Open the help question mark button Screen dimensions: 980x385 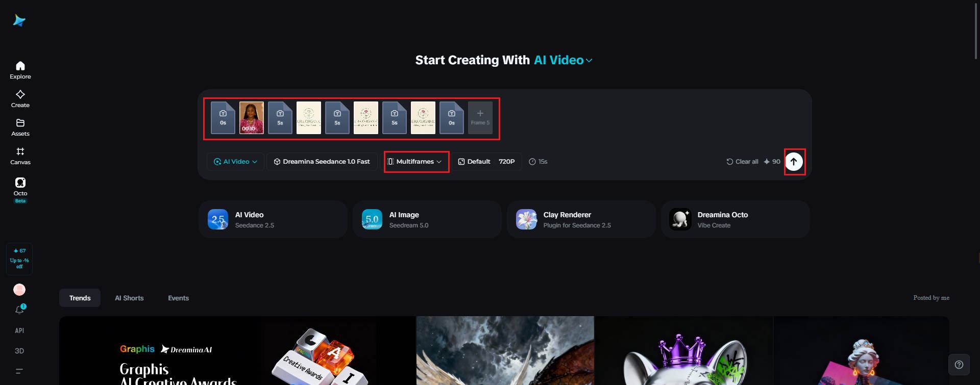[x=959, y=365]
